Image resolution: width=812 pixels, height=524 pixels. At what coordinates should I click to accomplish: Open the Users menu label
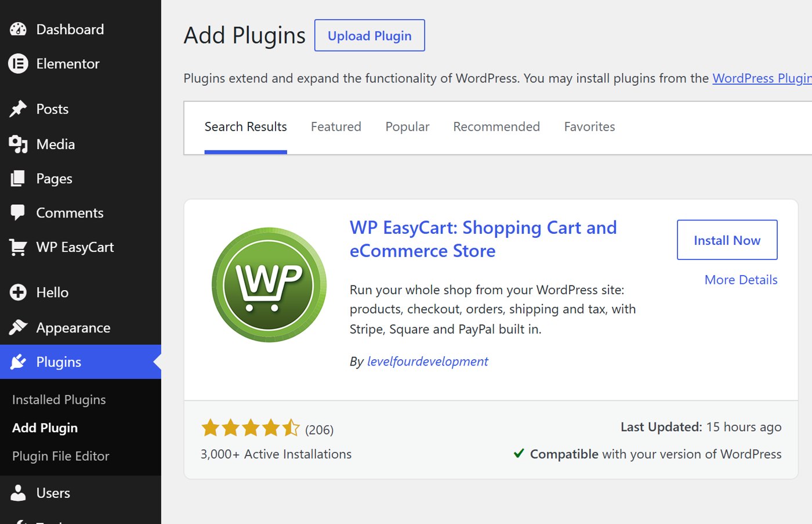click(53, 493)
